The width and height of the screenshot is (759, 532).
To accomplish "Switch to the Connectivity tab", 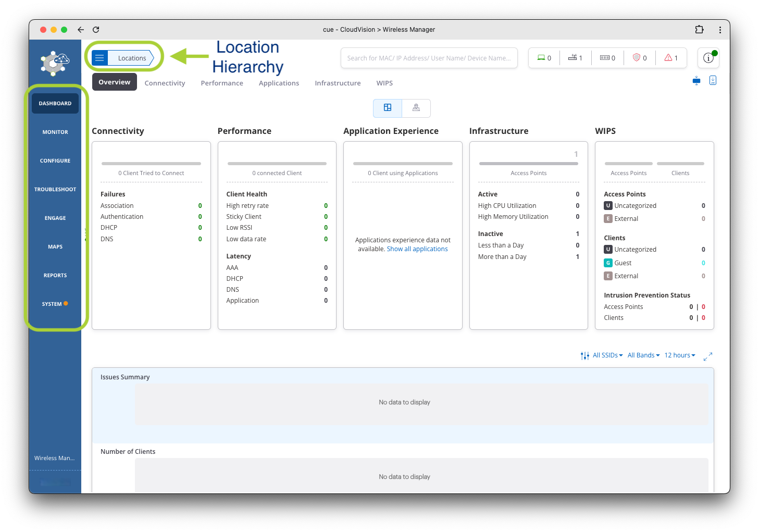I will (165, 83).
